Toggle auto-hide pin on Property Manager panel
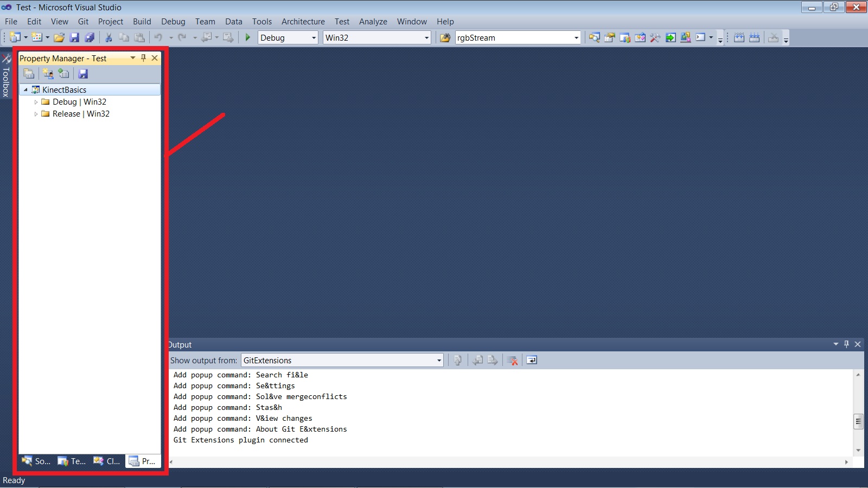The width and height of the screenshot is (868, 488). [143, 58]
